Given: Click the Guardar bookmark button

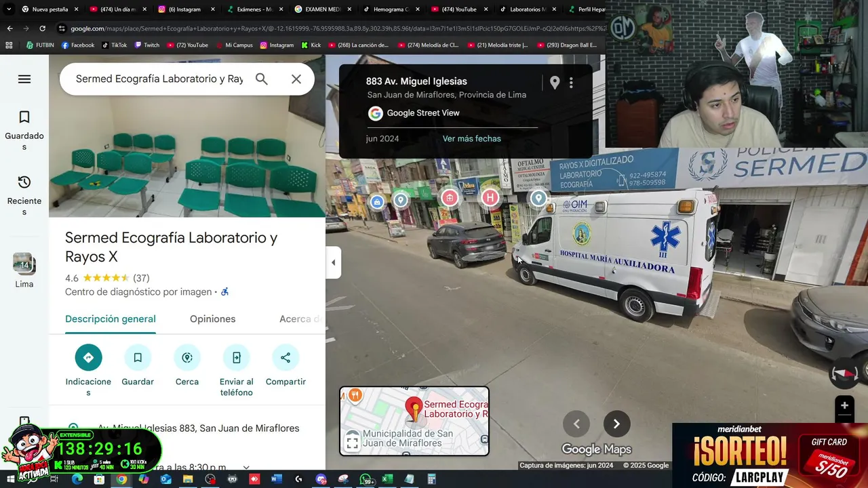Looking at the screenshot, I should 138,366.
